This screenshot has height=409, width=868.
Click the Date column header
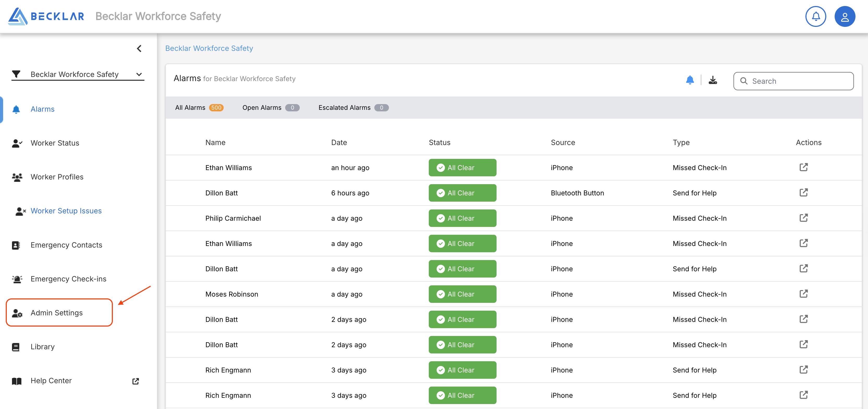click(339, 142)
